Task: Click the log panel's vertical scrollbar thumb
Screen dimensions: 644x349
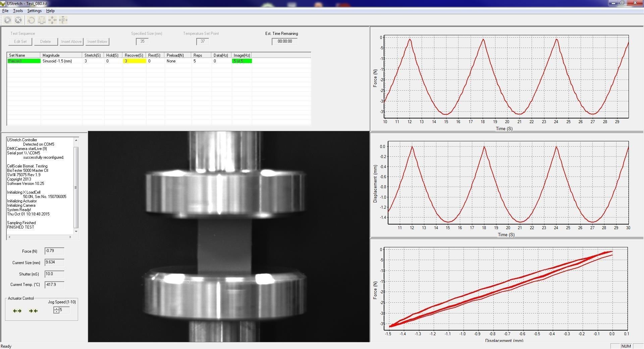Action: point(76,187)
